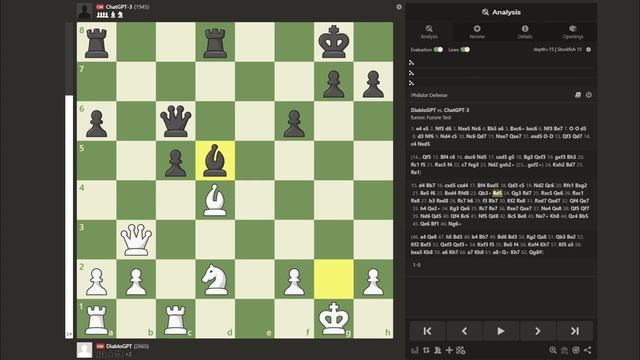The width and height of the screenshot is (640, 360).
Task: Select the white rook on a1
Action: 96,319
